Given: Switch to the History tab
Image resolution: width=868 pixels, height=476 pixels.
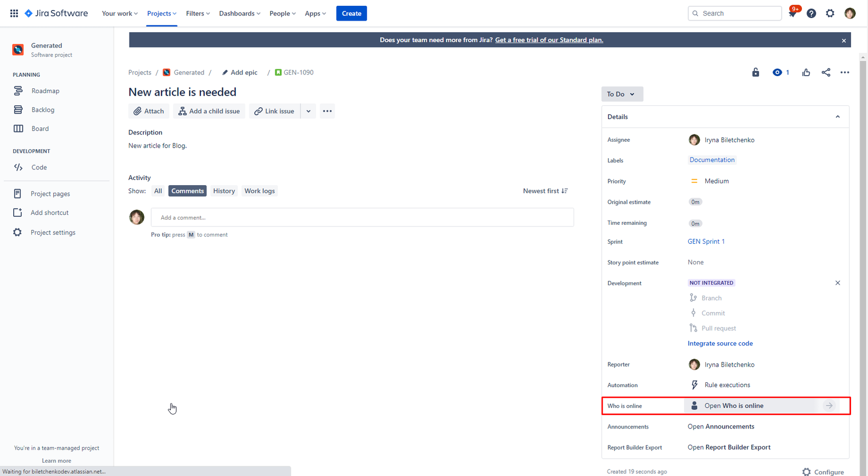Looking at the screenshot, I should [224, 191].
